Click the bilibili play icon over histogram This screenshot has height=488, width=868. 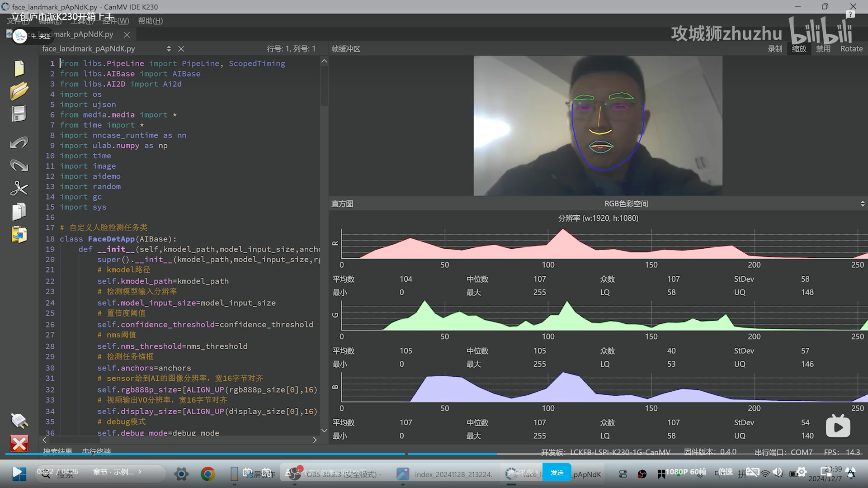pyautogui.click(x=838, y=426)
